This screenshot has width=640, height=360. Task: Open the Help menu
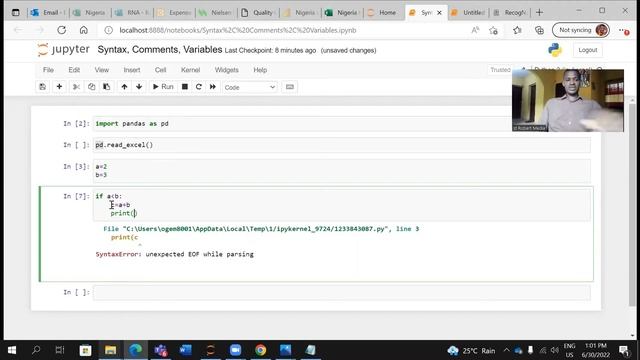260,70
